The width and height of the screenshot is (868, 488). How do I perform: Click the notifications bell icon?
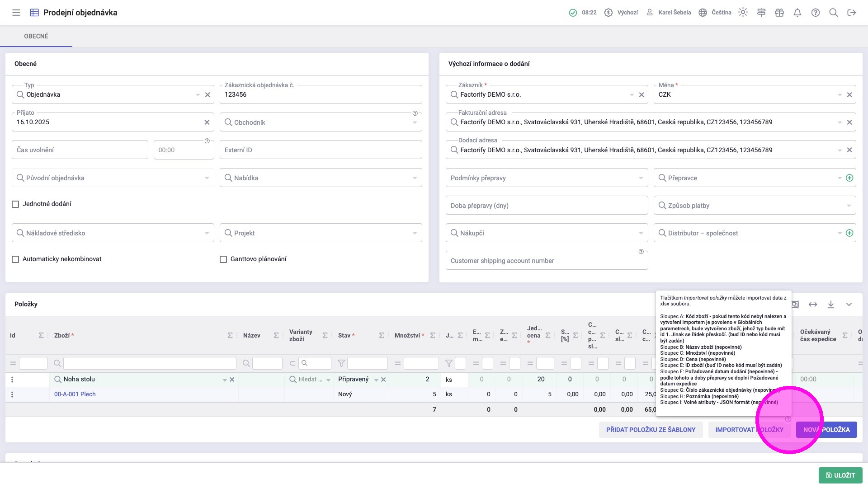point(797,13)
